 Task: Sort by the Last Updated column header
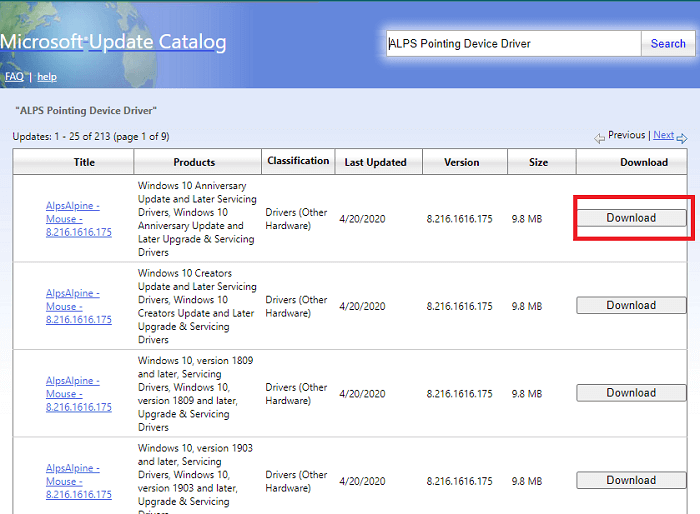tap(376, 162)
